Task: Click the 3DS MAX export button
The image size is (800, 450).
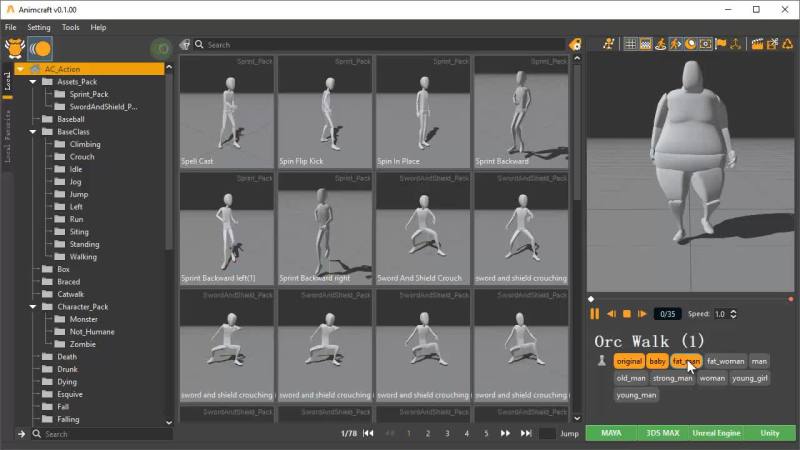Action: point(663,433)
